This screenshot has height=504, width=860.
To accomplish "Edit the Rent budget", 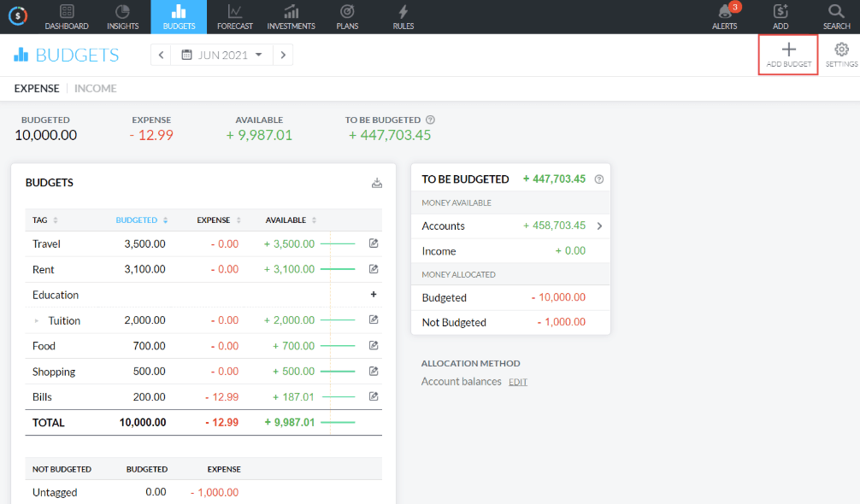I will 374,269.
